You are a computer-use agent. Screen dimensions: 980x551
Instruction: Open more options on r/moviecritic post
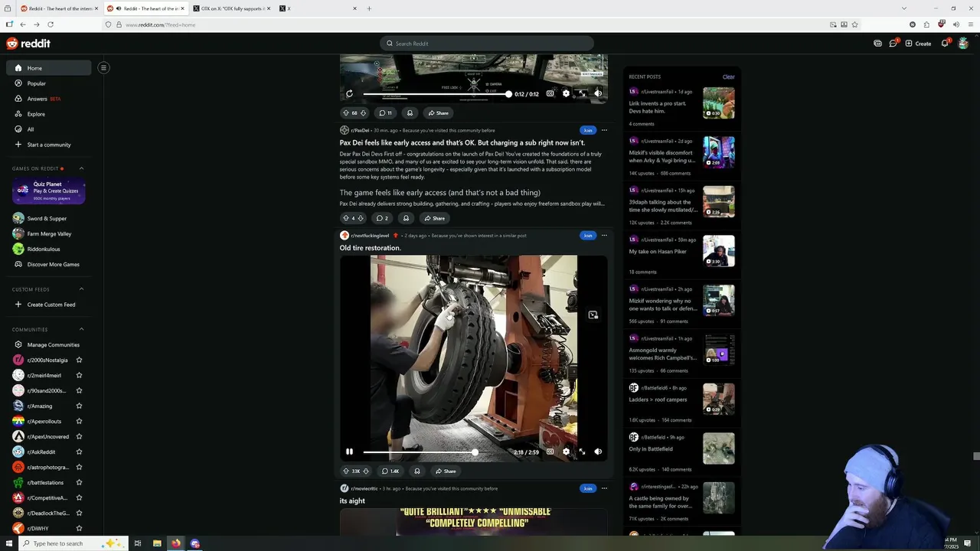pyautogui.click(x=604, y=488)
